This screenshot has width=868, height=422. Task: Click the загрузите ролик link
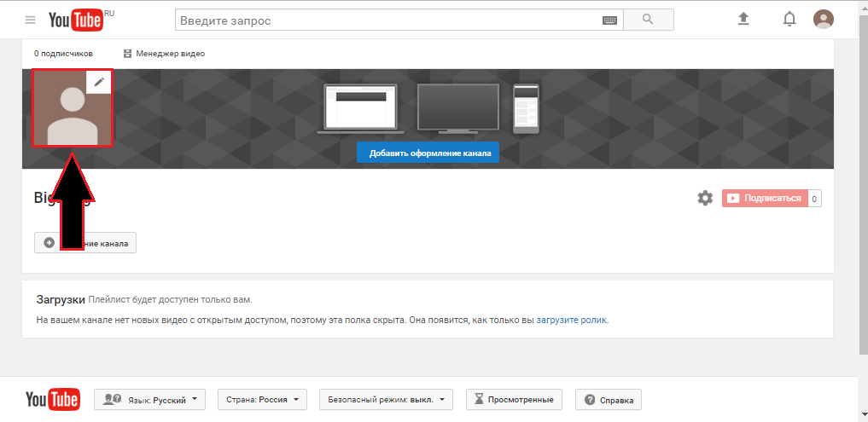point(572,321)
